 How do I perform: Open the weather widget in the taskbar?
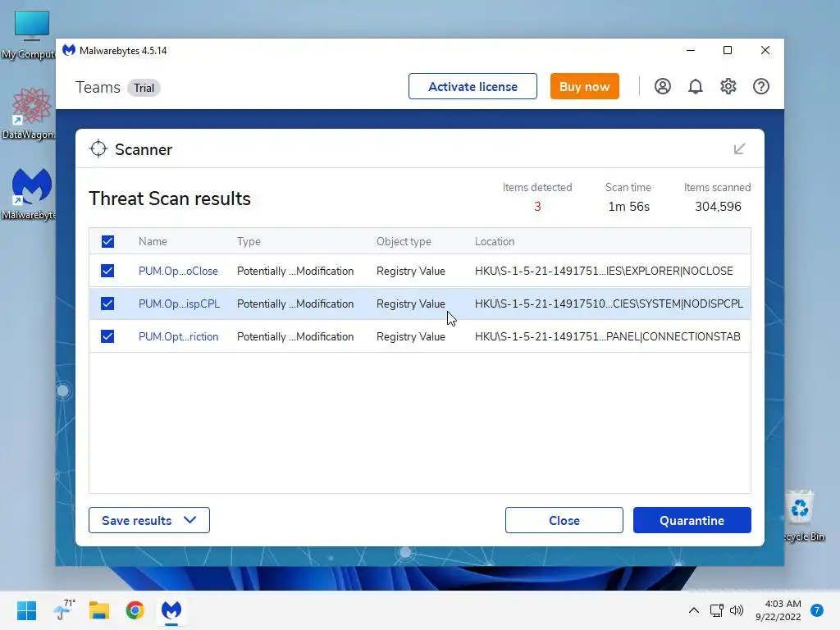tap(64, 609)
